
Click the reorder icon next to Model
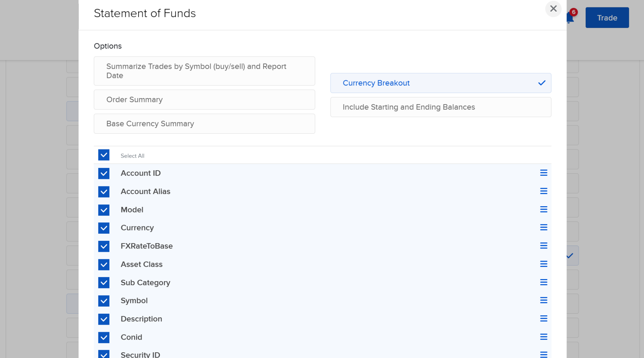coord(544,209)
